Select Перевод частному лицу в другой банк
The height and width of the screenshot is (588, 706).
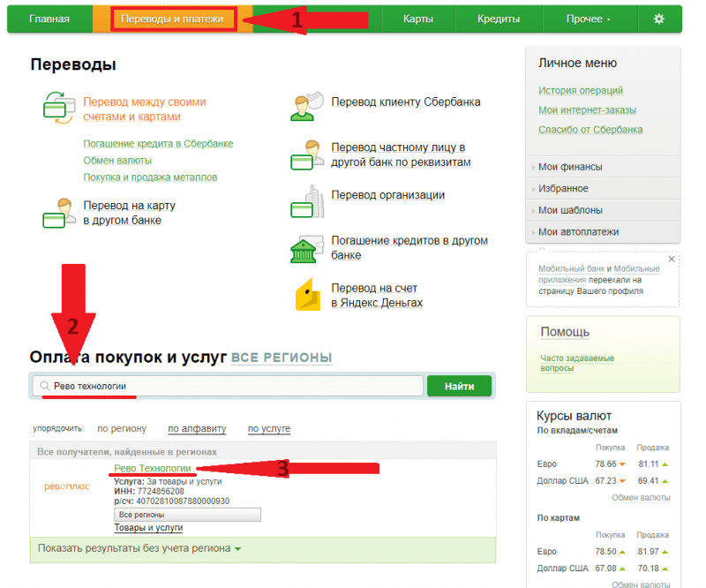click(x=401, y=155)
